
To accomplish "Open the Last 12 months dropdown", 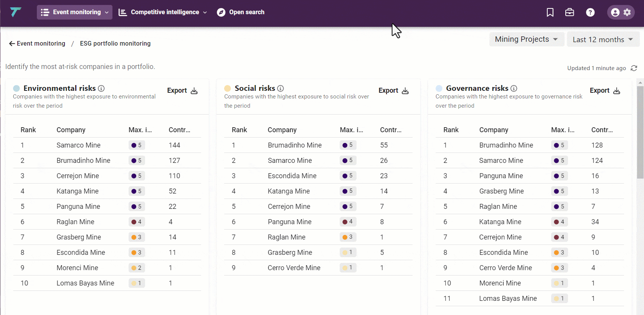I will pos(603,39).
